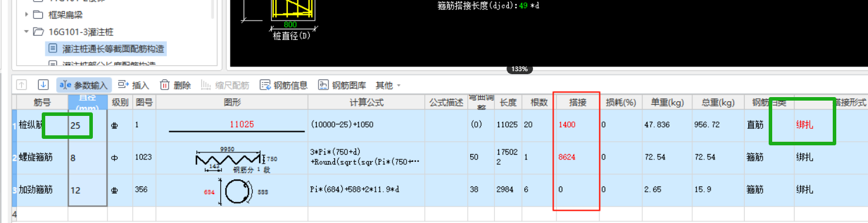Click the green 800 pile diameter value
868x223 pixels.
pos(290,24)
